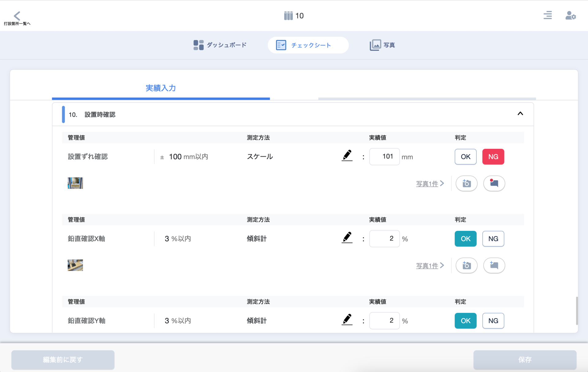Set 鉛直確認X軸 judgment to NG
Viewport: 588px width, 372px height.
pyautogui.click(x=493, y=239)
